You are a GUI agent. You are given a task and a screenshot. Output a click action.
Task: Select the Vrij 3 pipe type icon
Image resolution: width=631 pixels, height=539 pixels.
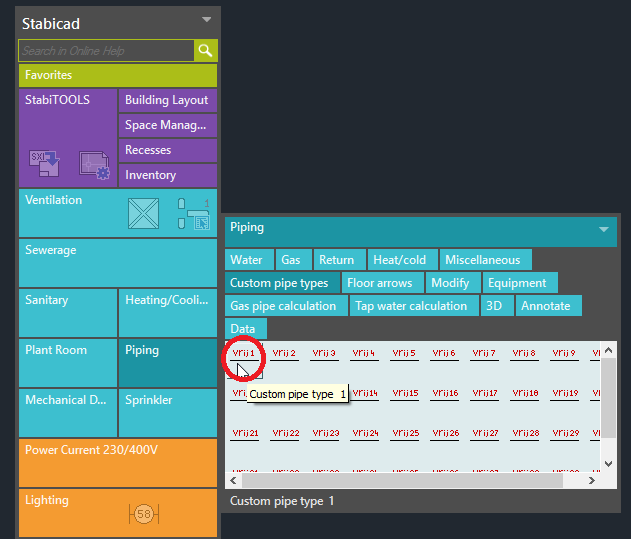[324, 354]
